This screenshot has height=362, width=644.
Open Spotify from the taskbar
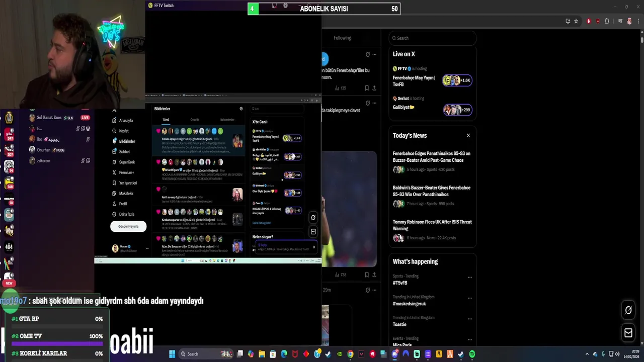coord(472,354)
